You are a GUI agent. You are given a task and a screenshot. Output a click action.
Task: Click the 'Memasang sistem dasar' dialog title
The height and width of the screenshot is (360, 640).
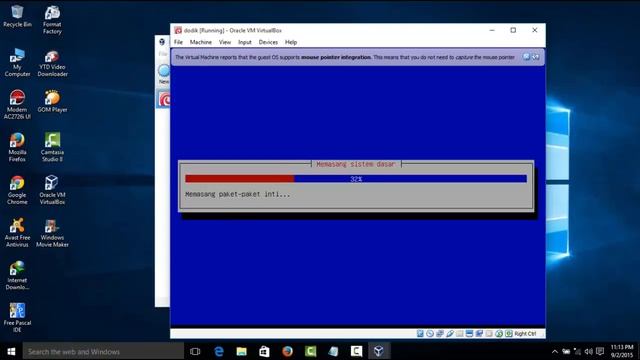pyautogui.click(x=356, y=164)
